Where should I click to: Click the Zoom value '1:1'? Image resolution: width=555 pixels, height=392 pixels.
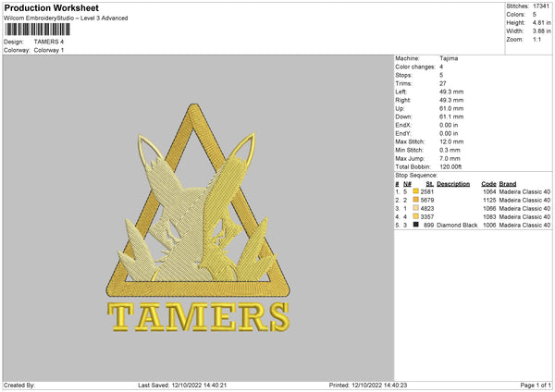tap(536, 40)
